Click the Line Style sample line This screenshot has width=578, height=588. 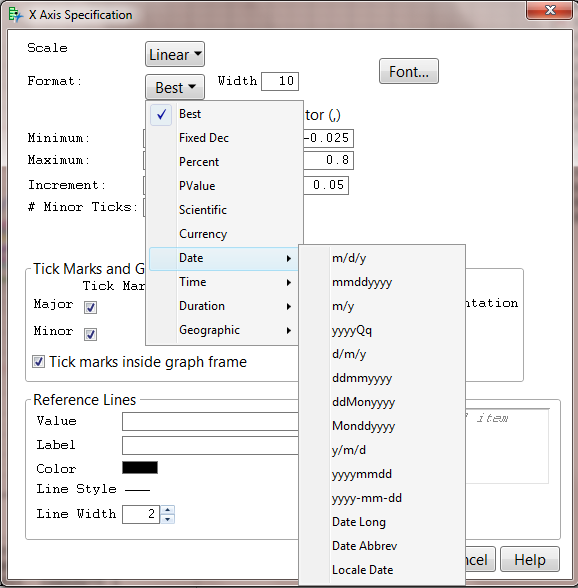(x=137, y=490)
